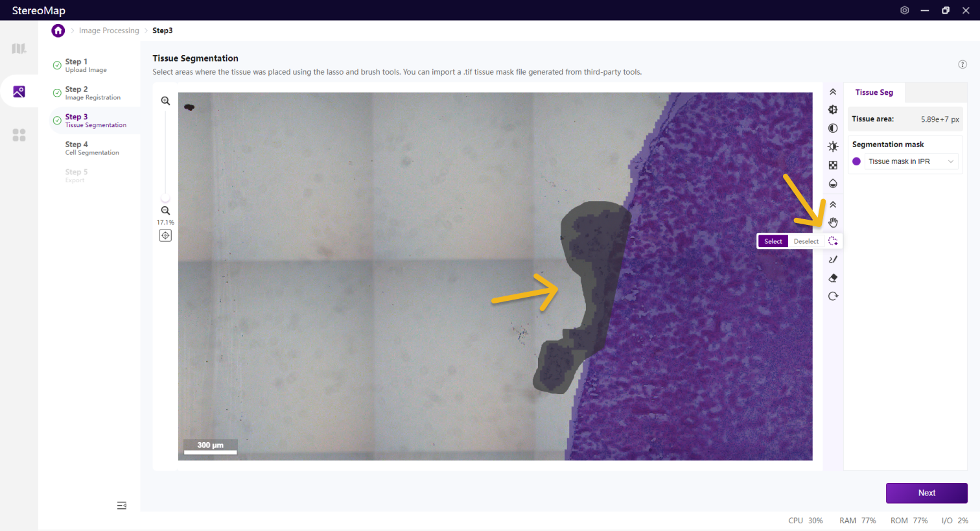Select the lasso tool in the toolbar
The width and height of the screenshot is (980, 531).
click(833, 241)
